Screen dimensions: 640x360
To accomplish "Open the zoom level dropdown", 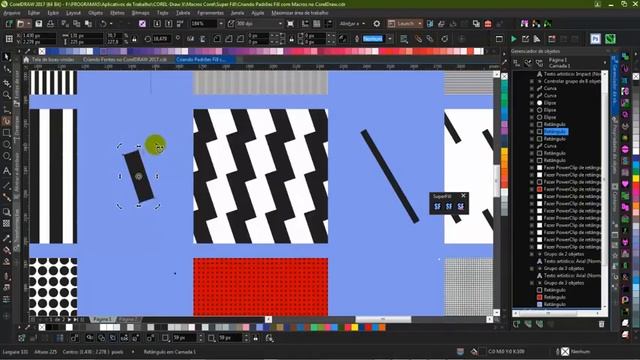I will (221, 24).
